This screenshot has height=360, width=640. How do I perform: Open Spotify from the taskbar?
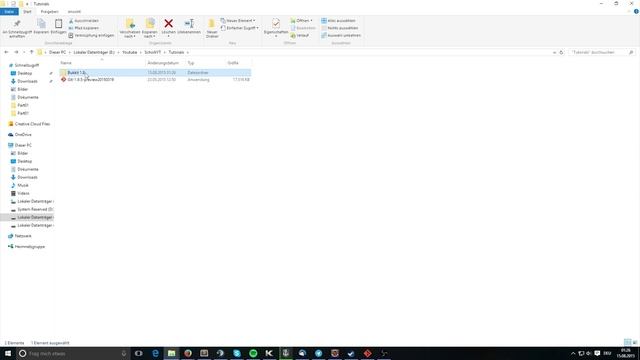253,353
